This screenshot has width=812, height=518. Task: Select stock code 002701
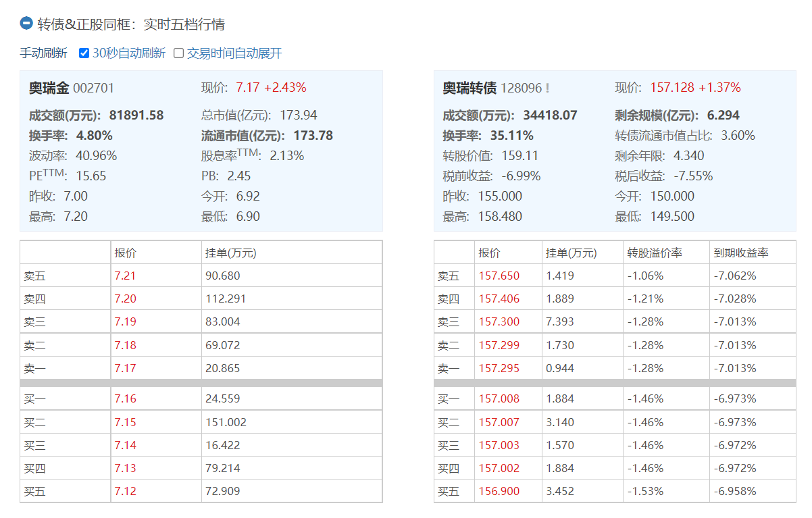[93, 88]
